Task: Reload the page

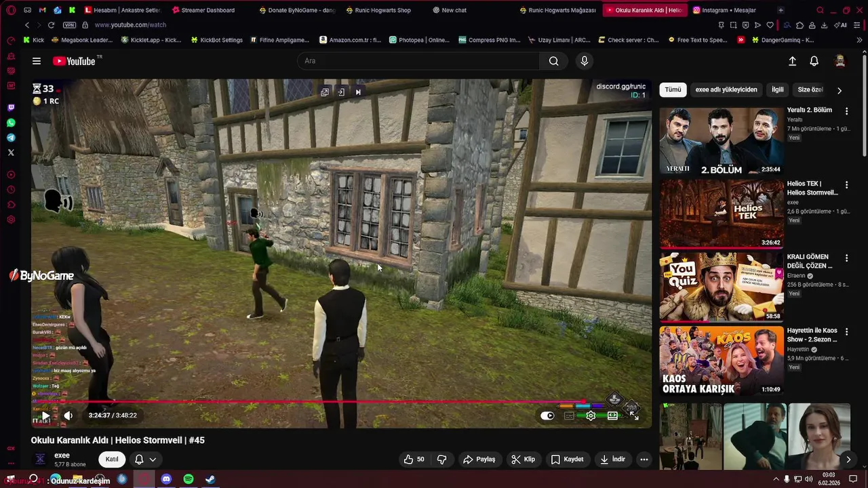Action: (x=51, y=25)
